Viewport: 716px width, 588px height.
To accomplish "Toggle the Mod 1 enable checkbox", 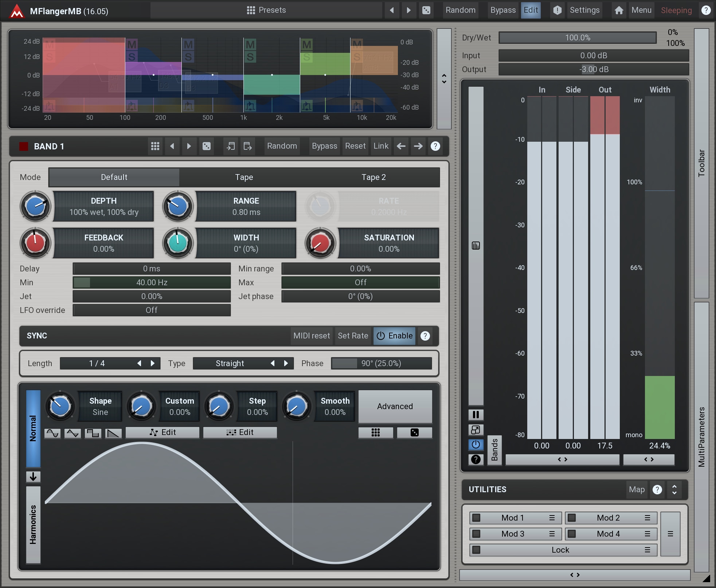I will click(x=476, y=518).
